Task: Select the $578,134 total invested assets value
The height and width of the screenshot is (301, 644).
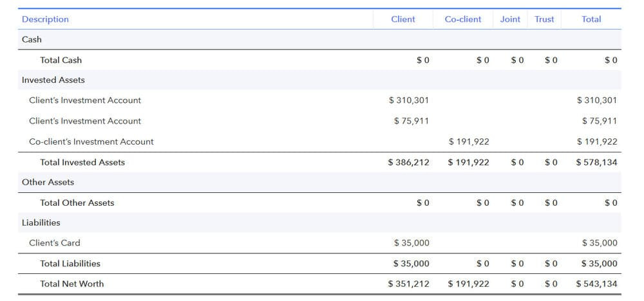Action: pyautogui.click(x=596, y=162)
